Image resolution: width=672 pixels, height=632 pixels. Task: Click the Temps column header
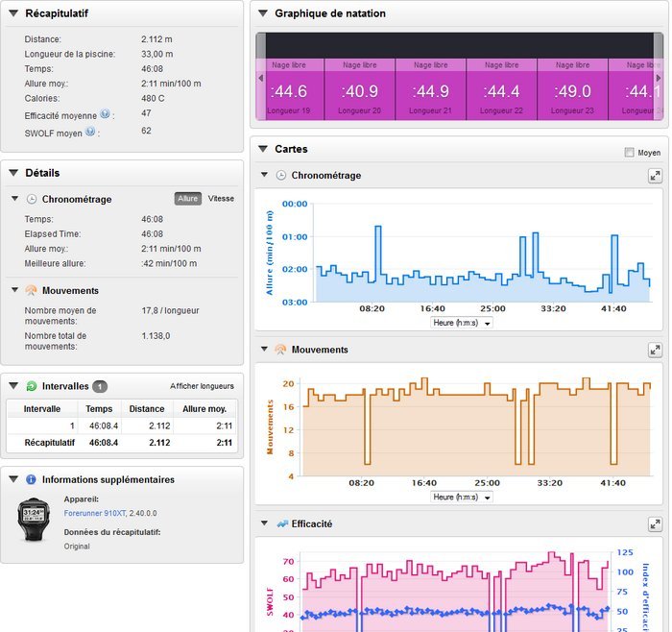coord(99,408)
